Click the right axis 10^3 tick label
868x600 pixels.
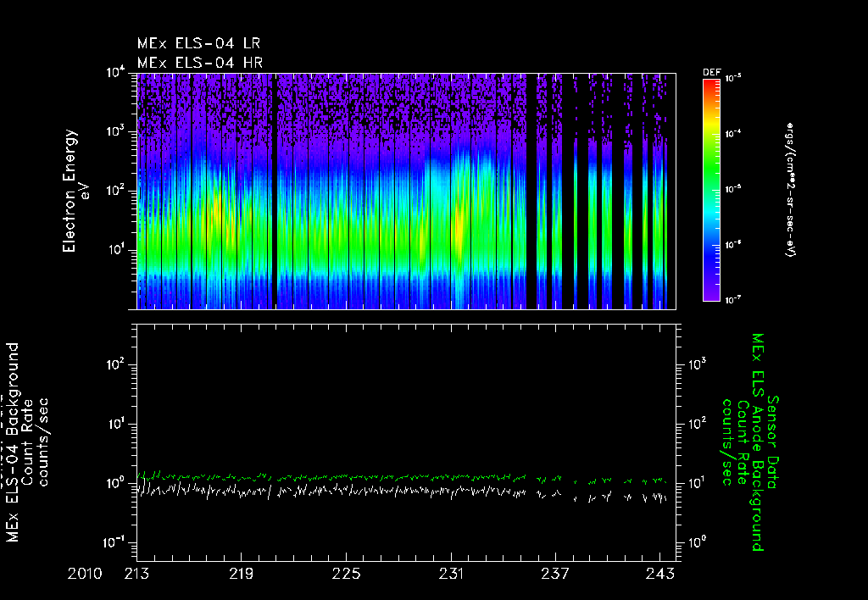click(698, 364)
